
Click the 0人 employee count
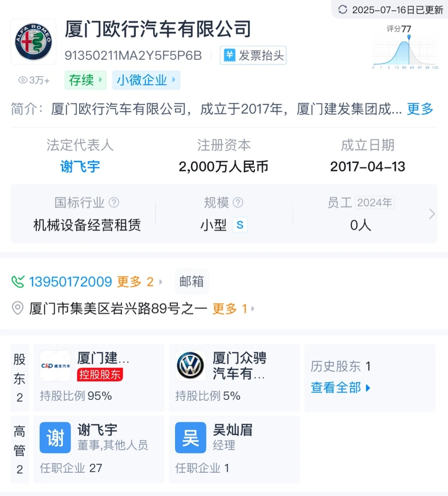361,225
